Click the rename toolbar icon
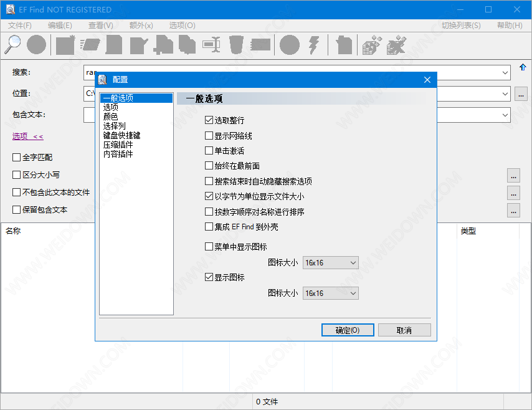 212,45
